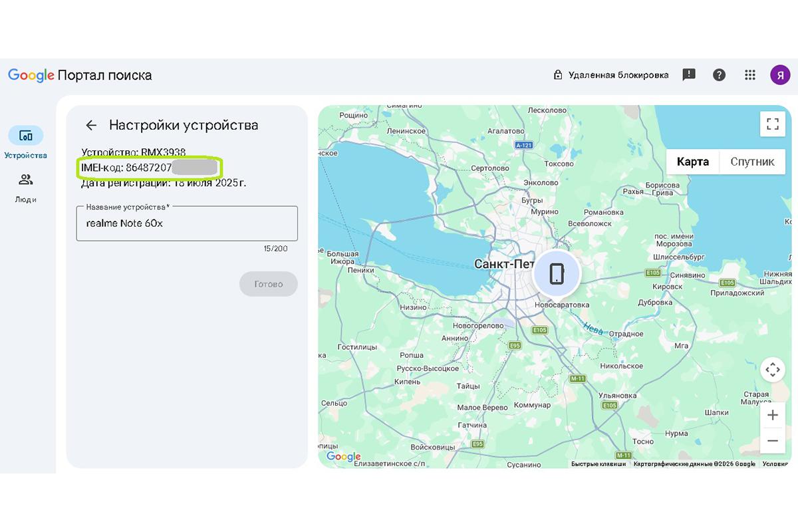Click Ульяновка label on the map

click(618, 394)
